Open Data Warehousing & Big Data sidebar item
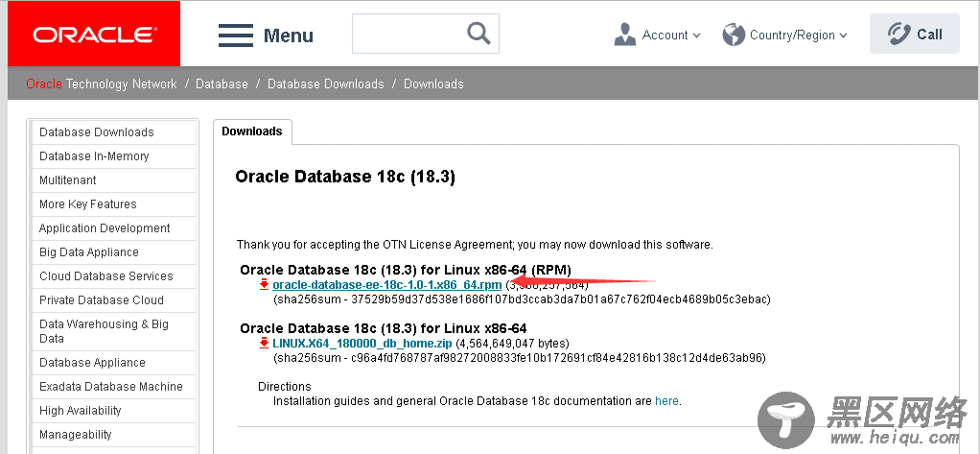Viewport: 980px width, 454px height. pos(114,331)
